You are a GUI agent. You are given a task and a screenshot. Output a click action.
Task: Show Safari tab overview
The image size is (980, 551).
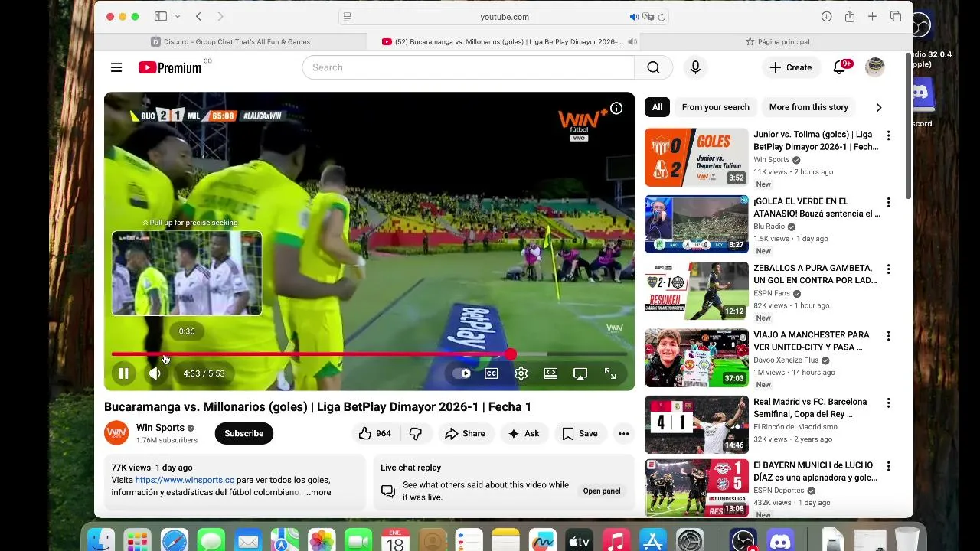[895, 17]
